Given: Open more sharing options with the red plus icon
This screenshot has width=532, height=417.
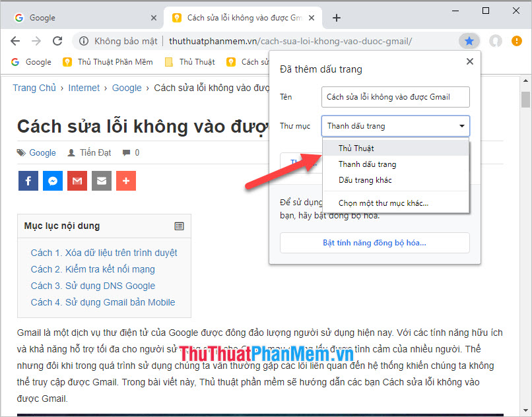Looking at the screenshot, I should point(125,180).
